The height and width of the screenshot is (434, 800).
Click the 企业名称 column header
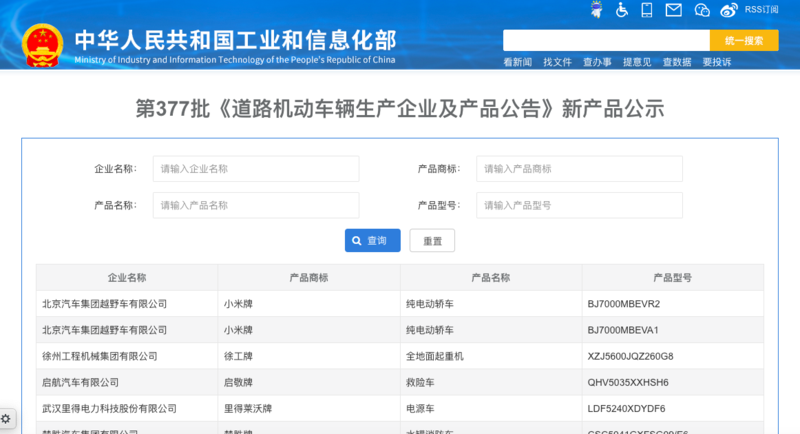click(127, 277)
